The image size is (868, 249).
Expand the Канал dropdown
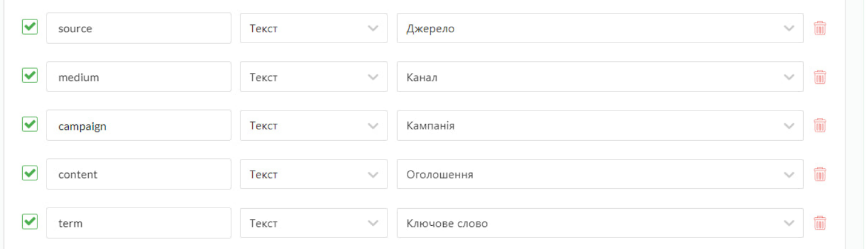pos(599,77)
